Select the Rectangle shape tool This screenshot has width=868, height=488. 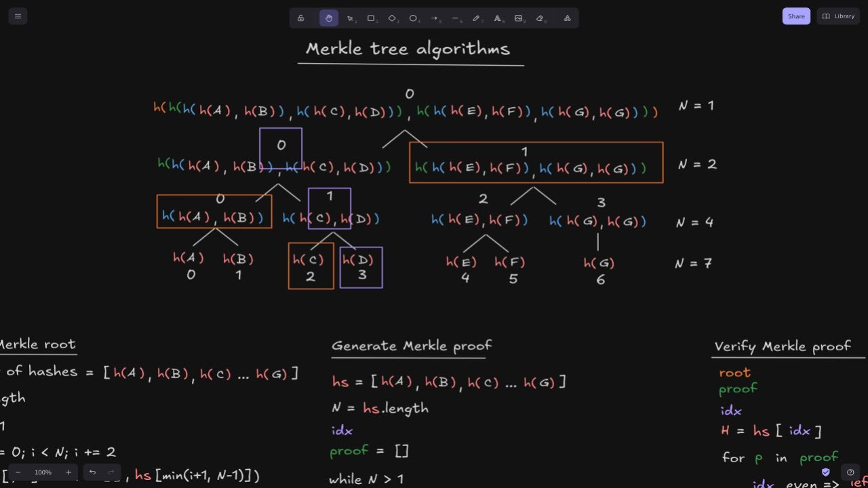pyautogui.click(x=371, y=18)
